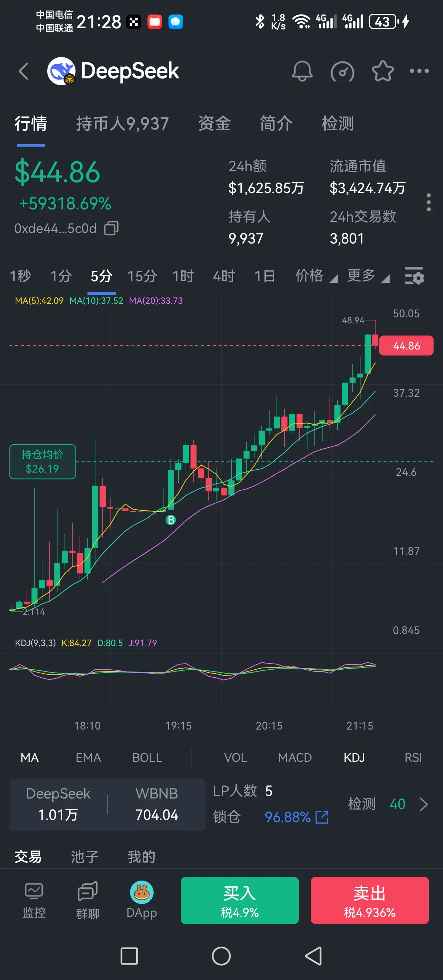Open chart indicator settings icon
443x980 pixels.
coord(414,276)
